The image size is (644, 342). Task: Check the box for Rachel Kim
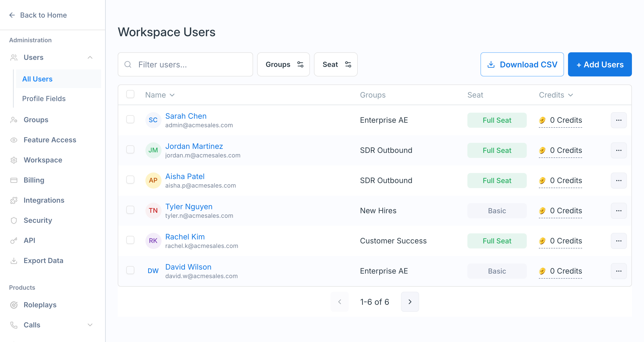click(130, 240)
